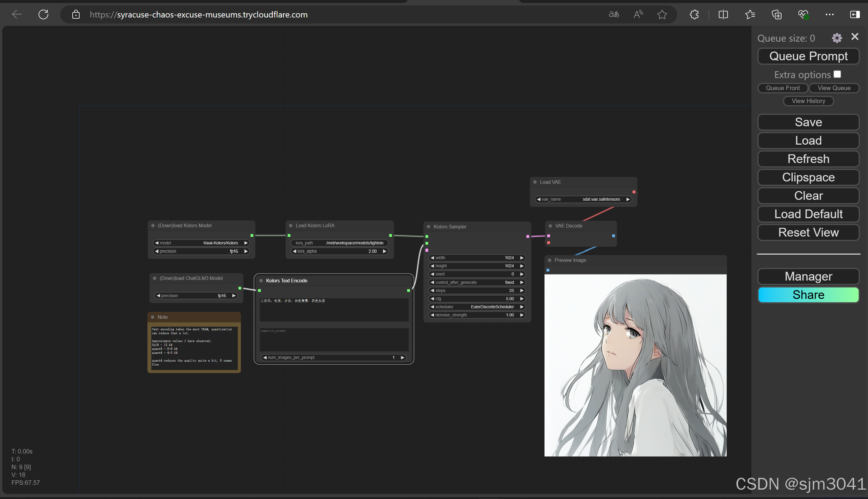Screen dimensions: 868x499
Task: Open control_after_generate fixed dropdown
Action: (477, 282)
